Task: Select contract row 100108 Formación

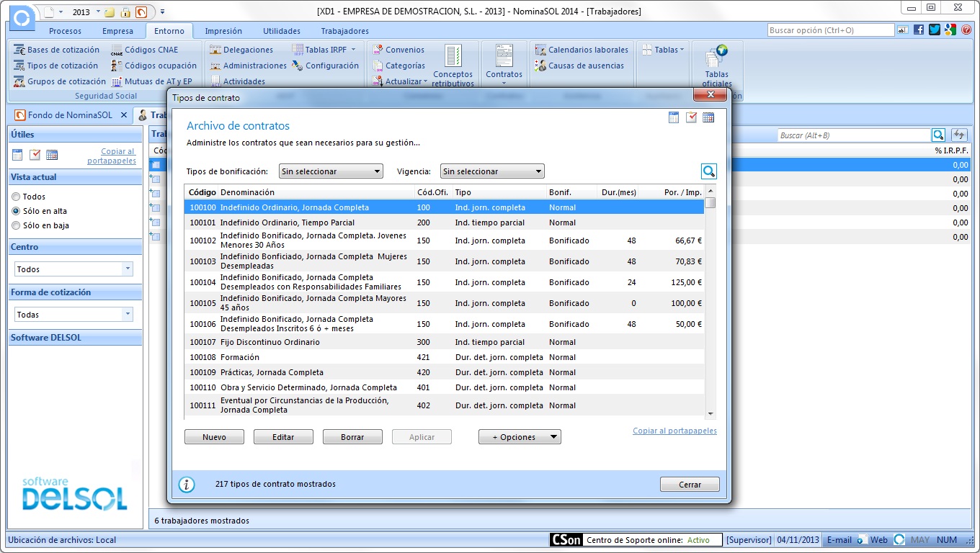Action: 445,357
